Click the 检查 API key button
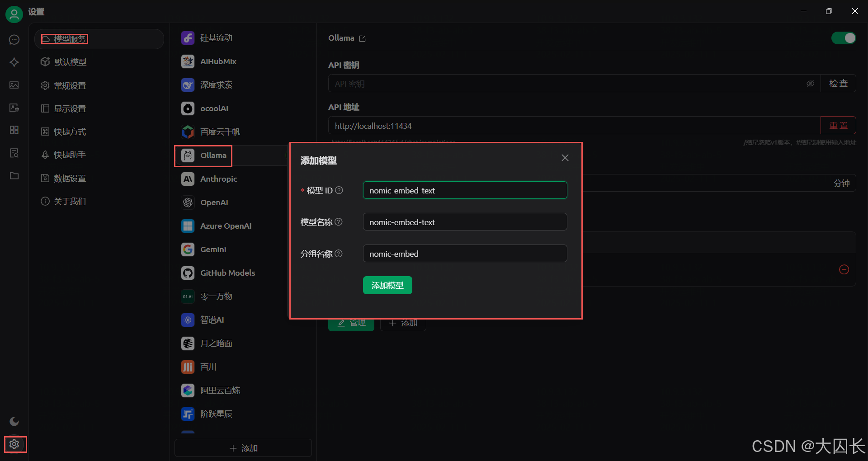Screen dimensions: 868x461 (x=838, y=83)
